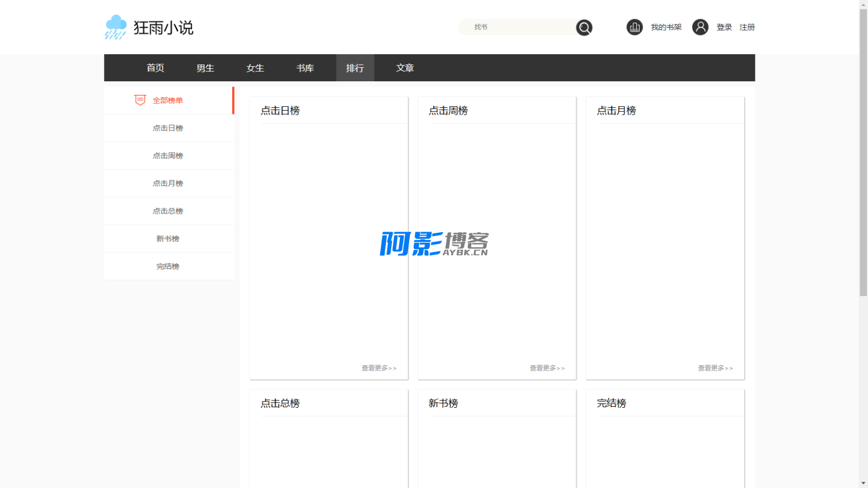Click 查看更多>> under 点击月榜 card

715,368
